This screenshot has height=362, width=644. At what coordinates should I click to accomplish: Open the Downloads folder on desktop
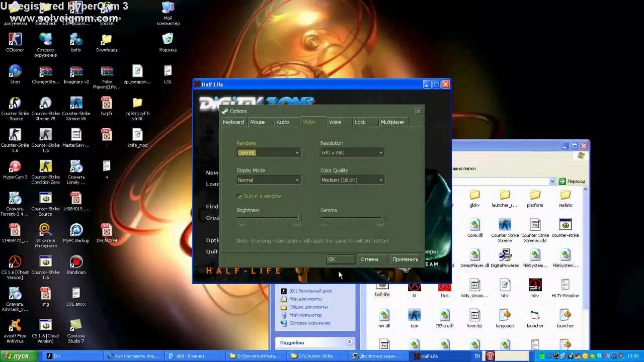[x=107, y=43]
